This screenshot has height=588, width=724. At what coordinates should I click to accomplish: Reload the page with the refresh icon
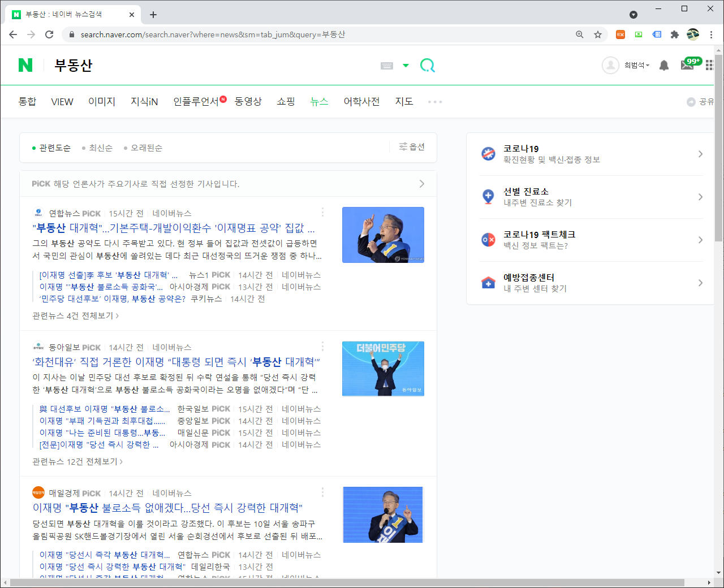pos(49,34)
